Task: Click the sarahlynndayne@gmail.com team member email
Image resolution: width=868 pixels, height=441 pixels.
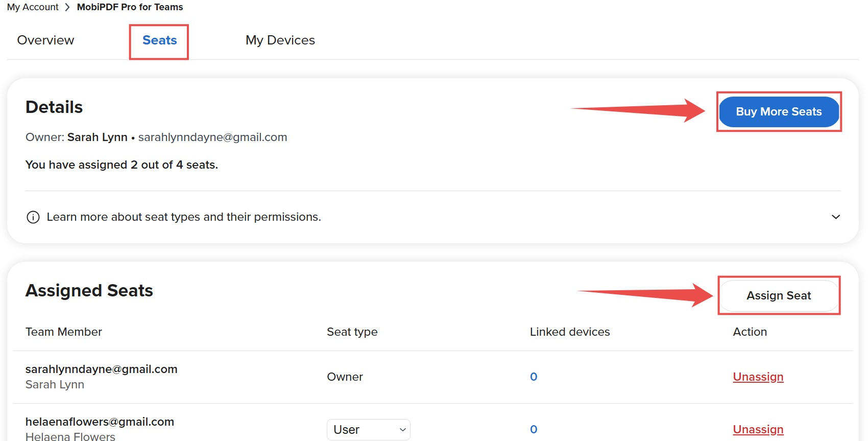Action: tap(102, 369)
